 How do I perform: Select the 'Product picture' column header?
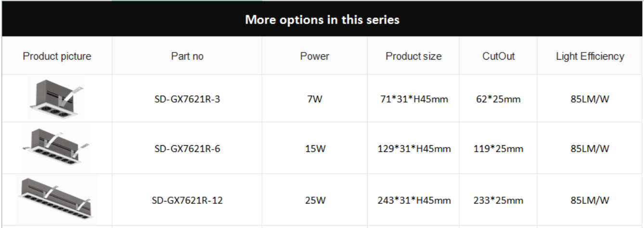click(x=57, y=56)
